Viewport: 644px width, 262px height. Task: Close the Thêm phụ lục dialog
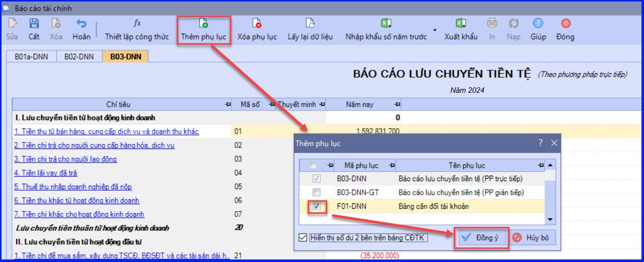(554, 143)
